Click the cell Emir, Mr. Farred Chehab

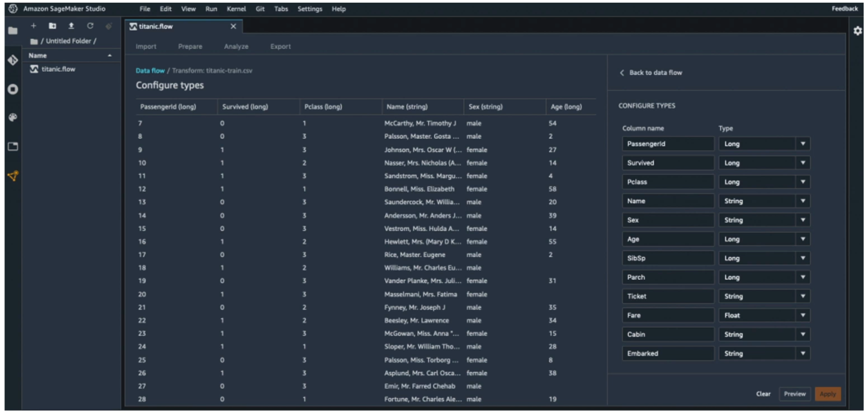419,386
